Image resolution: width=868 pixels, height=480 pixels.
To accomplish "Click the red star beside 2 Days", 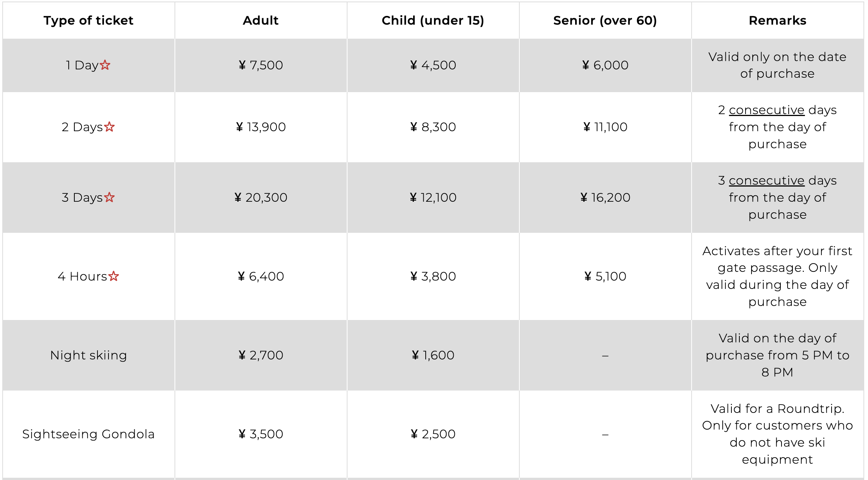I will [x=109, y=127].
